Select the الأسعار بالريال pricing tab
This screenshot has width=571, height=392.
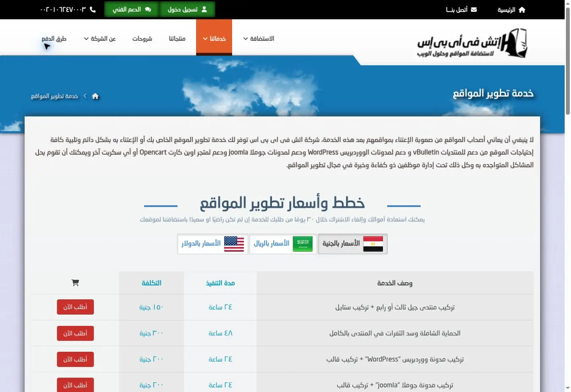pyautogui.click(x=283, y=244)
